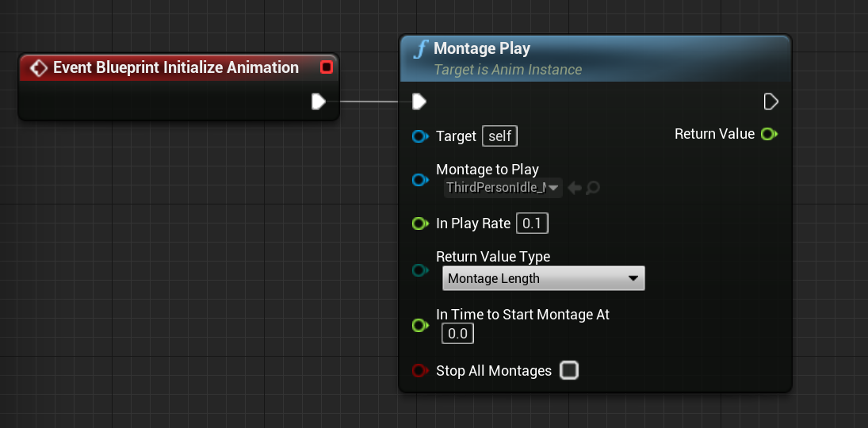The width and height of the screenshot is (868, 428).
Task: Open the ThirdPersonIdle montage asset dropdown
Action: coord(503,188)
